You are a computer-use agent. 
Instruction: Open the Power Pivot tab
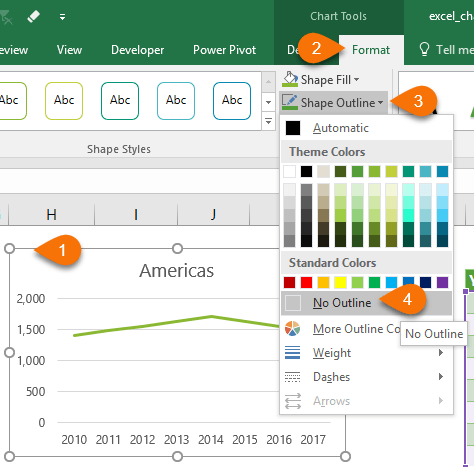point(224,50)
